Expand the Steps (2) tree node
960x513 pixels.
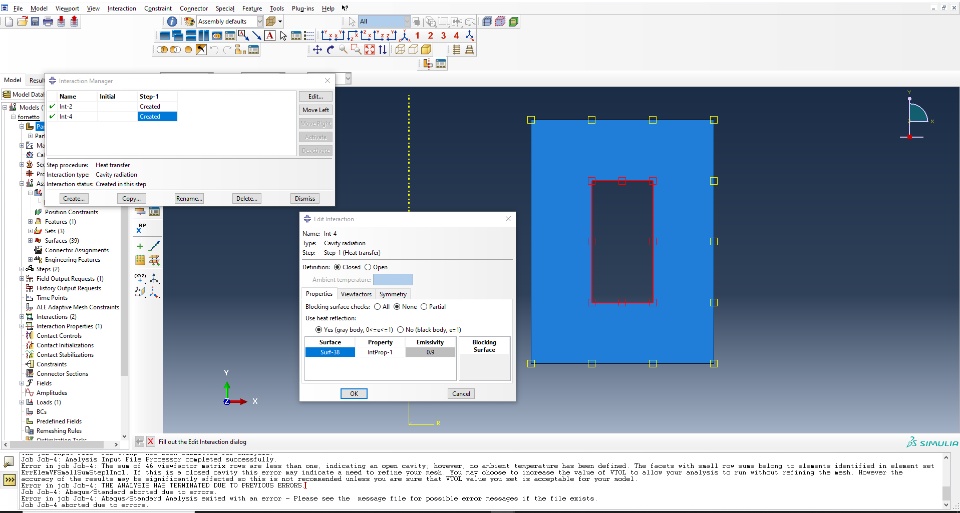[22, 269]
